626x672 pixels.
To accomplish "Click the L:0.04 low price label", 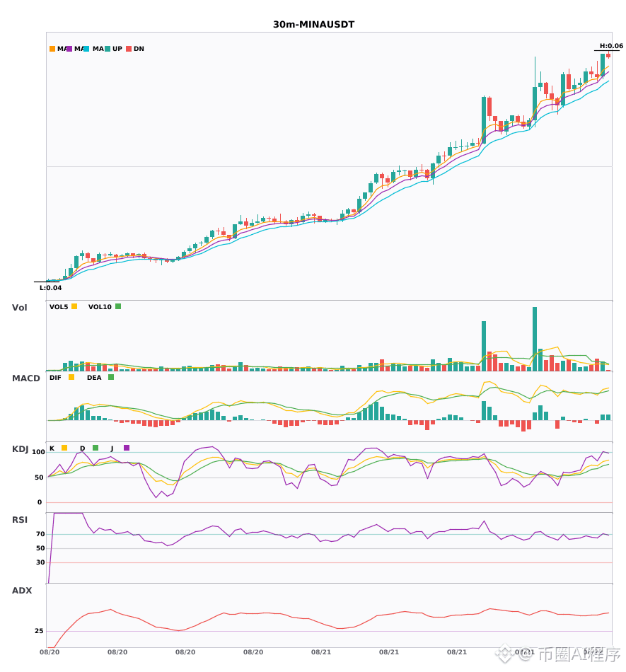I will pos(50,288).
